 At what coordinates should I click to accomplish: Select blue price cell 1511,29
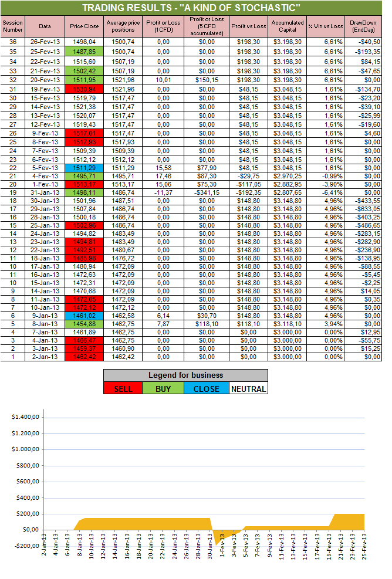click(x=85, y=168)
